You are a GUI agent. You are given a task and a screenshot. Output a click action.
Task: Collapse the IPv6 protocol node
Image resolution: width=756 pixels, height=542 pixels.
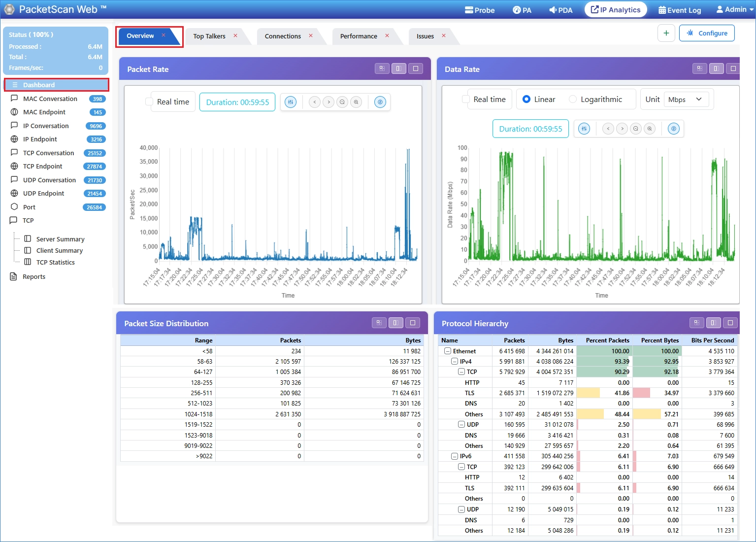click(x=455, y=456)
